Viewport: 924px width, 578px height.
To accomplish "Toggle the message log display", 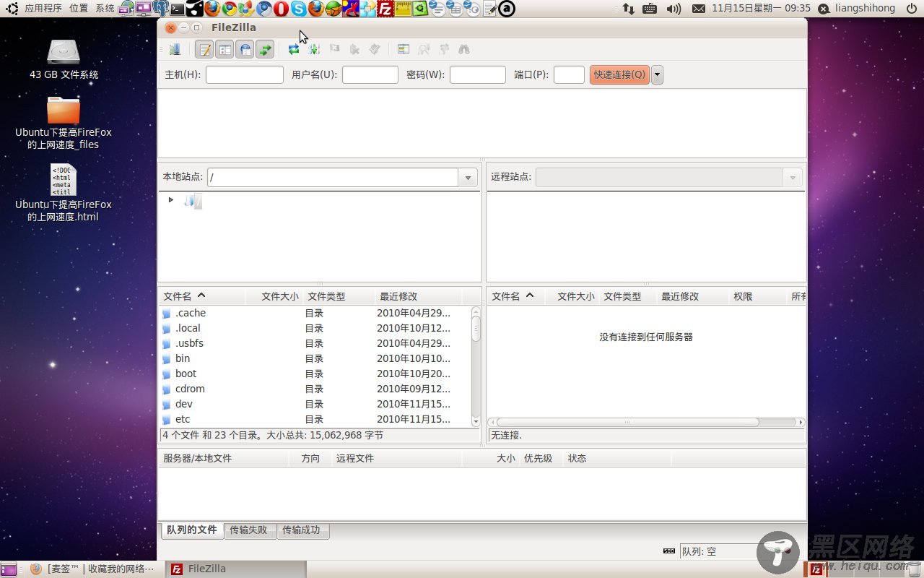I will pyautogui.click(x=205, y=50).
